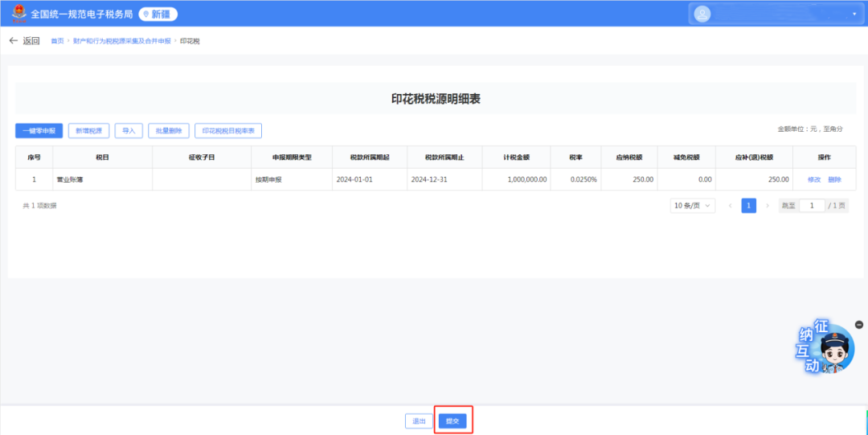Switch region via the 新疆 badge
The height and width of the screenshot is (435, 868).
(x=158, y=14)
